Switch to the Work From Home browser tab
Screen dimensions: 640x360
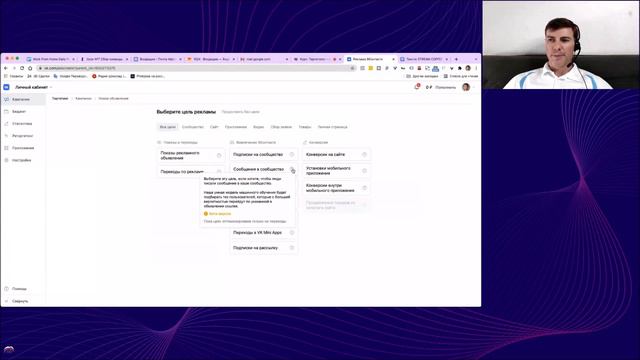[x=50, y=59]
